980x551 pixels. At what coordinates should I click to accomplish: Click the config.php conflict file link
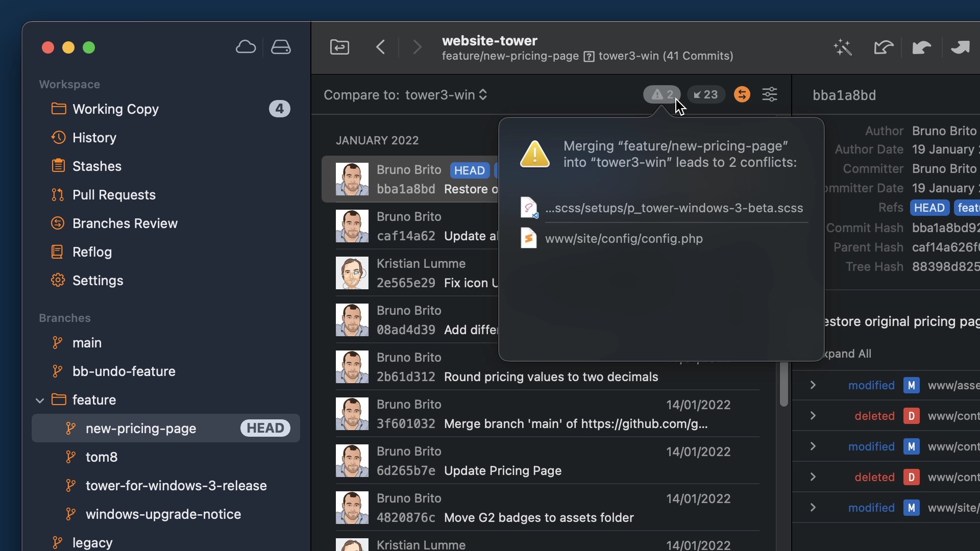click(624, 238)
